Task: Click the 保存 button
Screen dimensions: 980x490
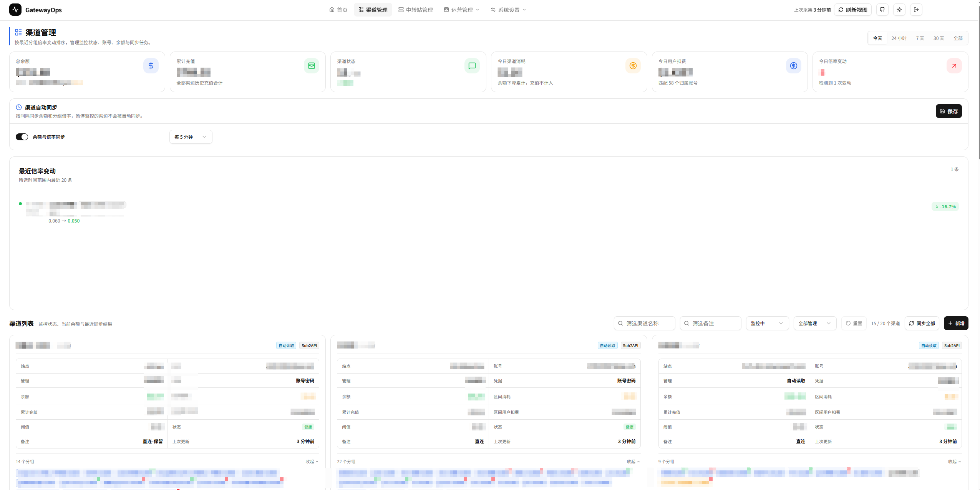Action: 949,111
